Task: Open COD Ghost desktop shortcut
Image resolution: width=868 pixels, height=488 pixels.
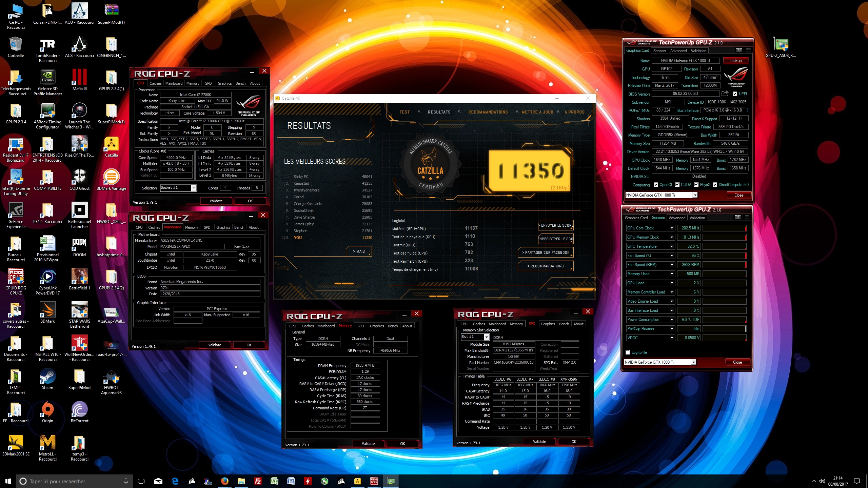Action: pos(79,180)
